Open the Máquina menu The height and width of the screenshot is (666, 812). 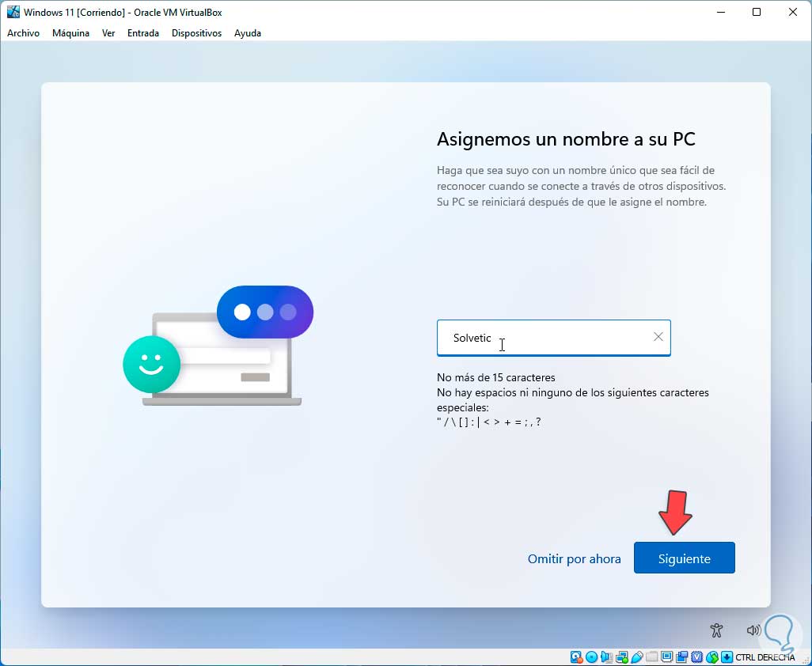70,33
